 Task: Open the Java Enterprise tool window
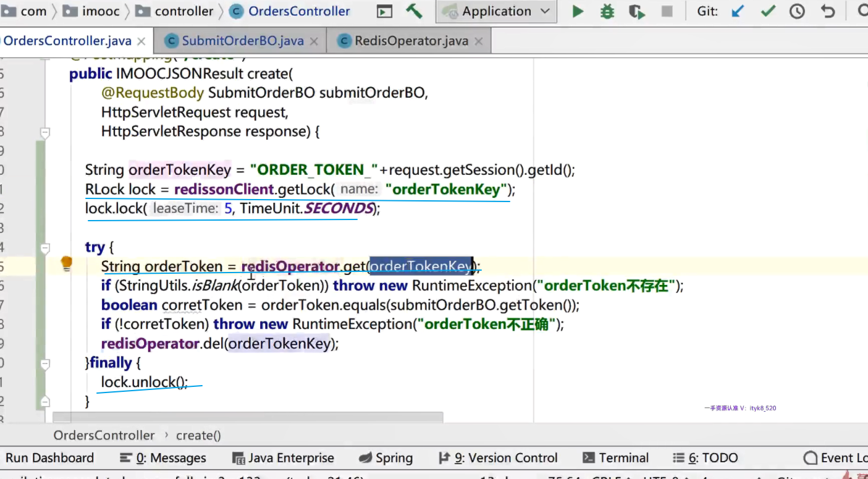point(283,458)
